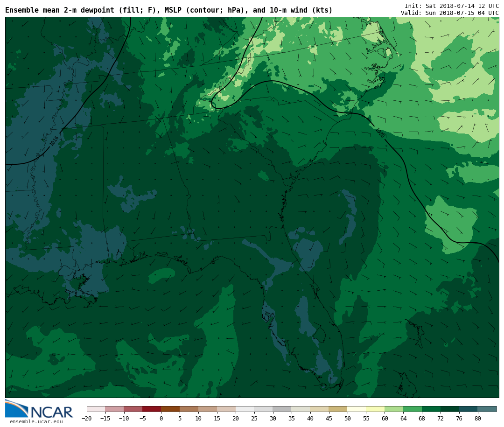Click the green swatch between 68 and 72
This screenshot has height=427, width=504.
point(431,409)
